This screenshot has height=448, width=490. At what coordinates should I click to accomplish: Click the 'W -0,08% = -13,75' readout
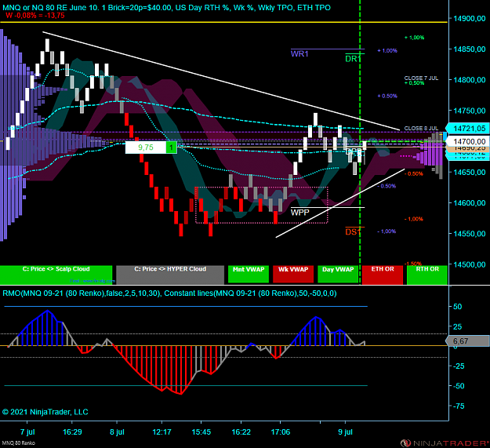(x=35, y=16)
